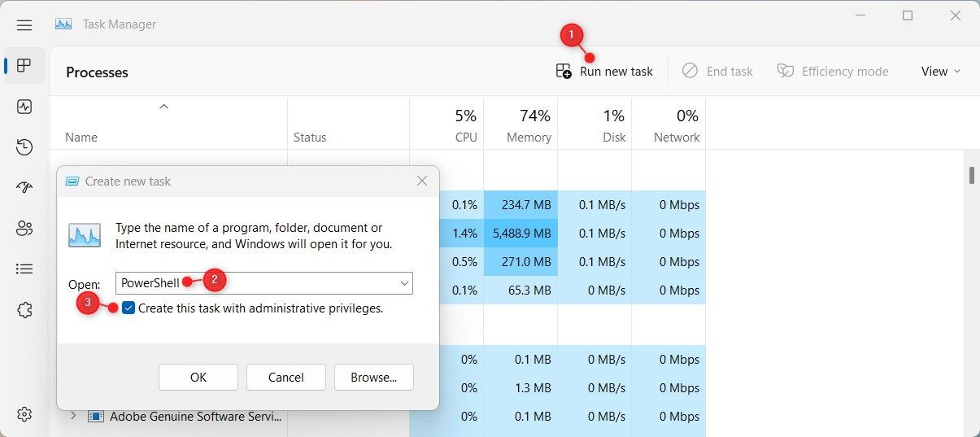Open the View dropdown menu
The image size is (980, 437).
[940, 72]
